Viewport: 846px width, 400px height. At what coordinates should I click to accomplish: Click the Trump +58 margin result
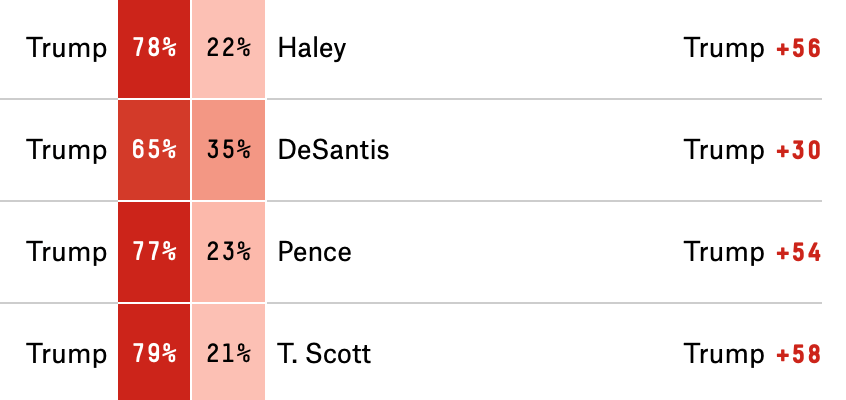752,354
